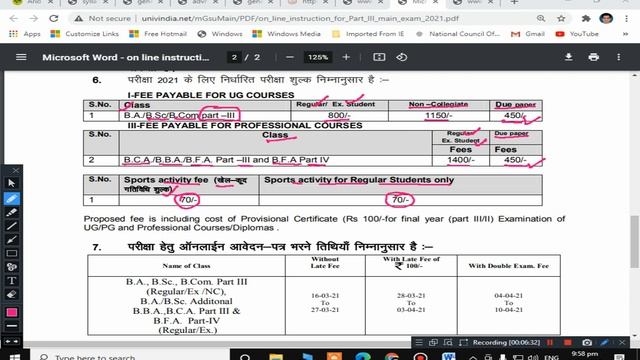Close the annotation toolbar

coord(16,170)
